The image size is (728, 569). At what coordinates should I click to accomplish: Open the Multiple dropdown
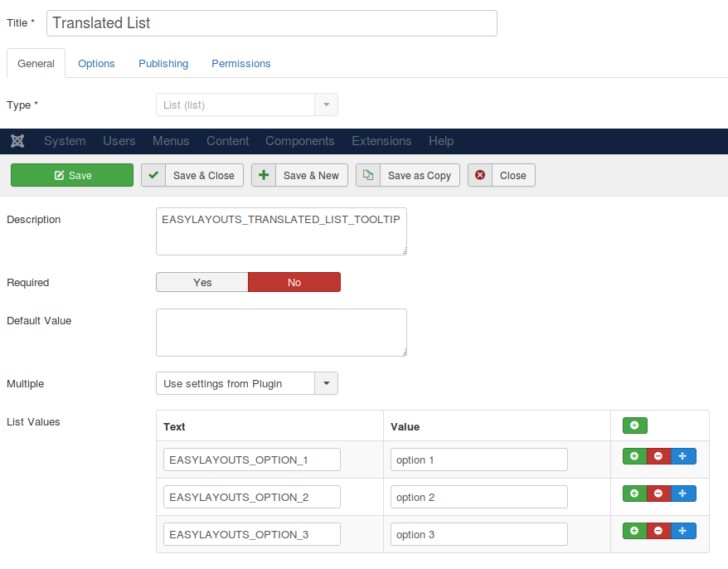(x=247, y=384)
